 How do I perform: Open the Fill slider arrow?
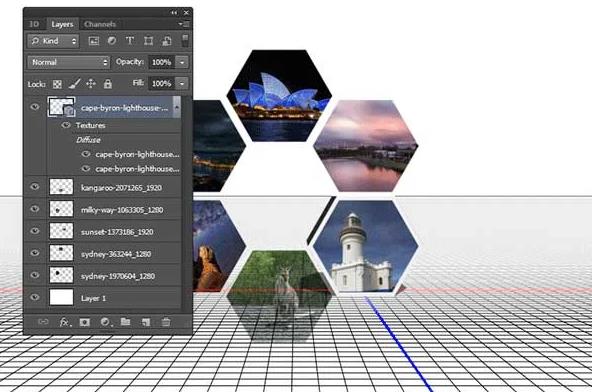[182, 83]
